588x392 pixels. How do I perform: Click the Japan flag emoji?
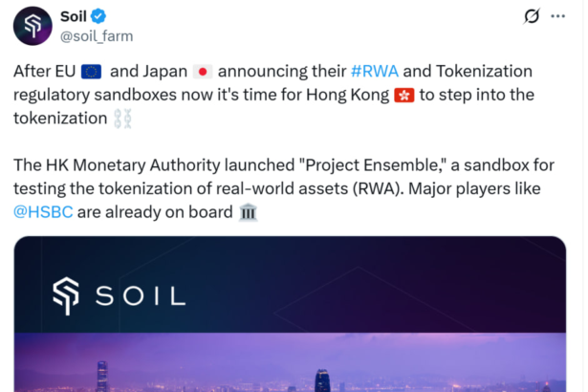[x=203, y=73]
